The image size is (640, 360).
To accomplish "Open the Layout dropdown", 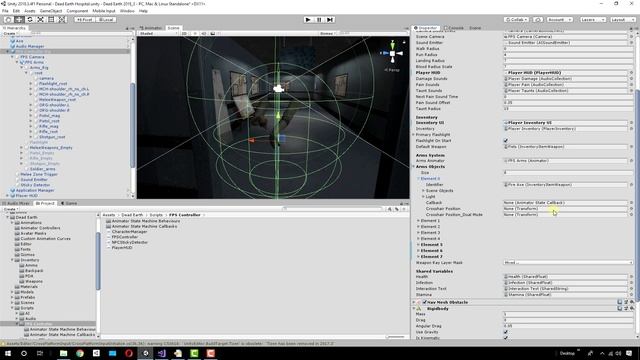I will (x=622, y=20).
